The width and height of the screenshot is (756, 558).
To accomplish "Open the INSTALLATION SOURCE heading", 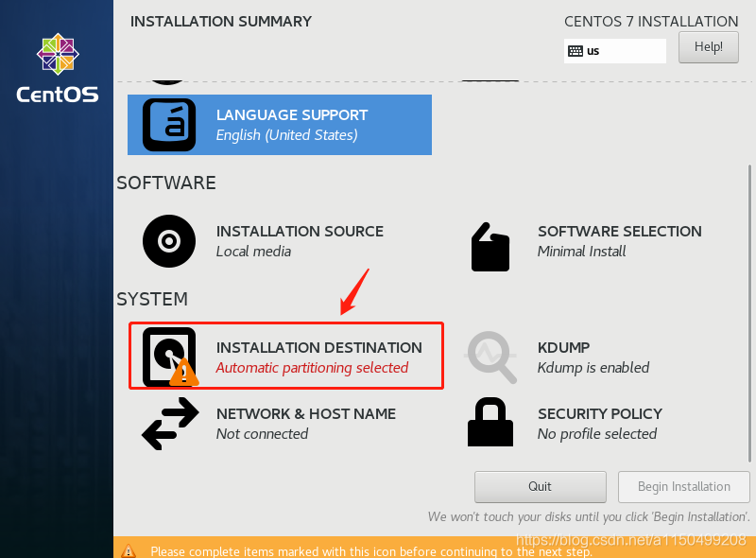I will pyautogui.click(x=300, y=231).
